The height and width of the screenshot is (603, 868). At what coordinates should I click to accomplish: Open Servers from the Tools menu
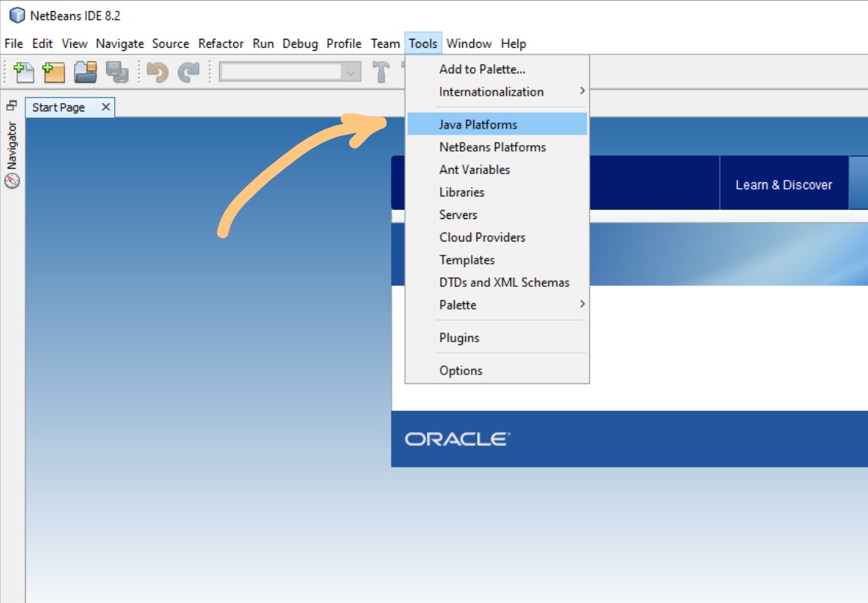[496, 214]
